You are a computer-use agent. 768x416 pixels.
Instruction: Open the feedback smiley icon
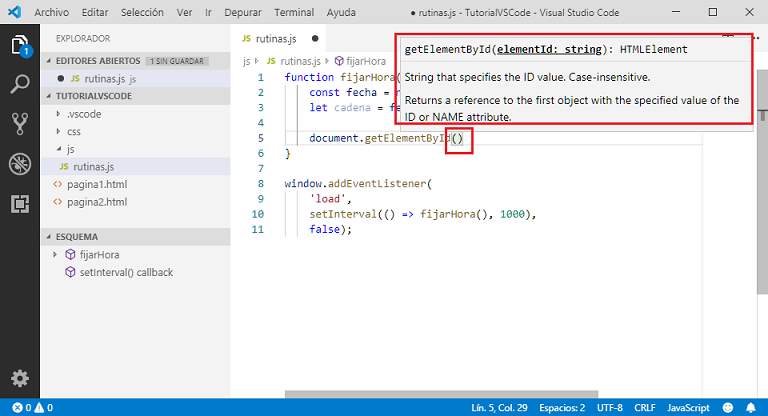click(728, 408)
